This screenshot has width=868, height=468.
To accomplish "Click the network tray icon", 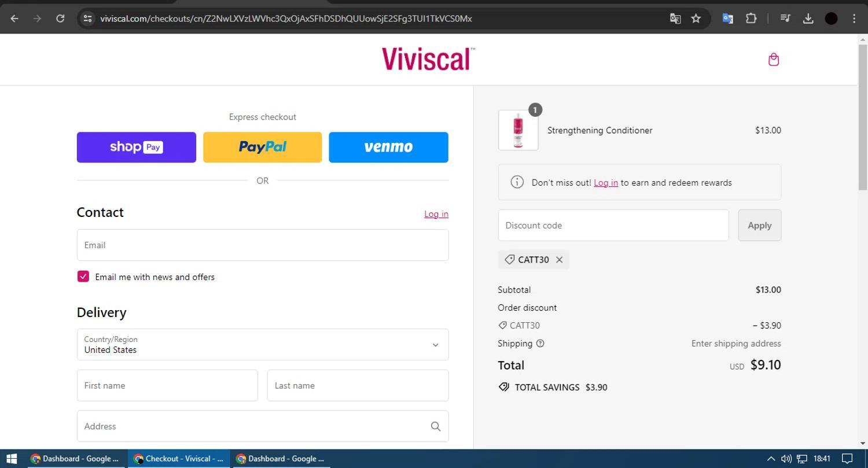I will (802, 459).
